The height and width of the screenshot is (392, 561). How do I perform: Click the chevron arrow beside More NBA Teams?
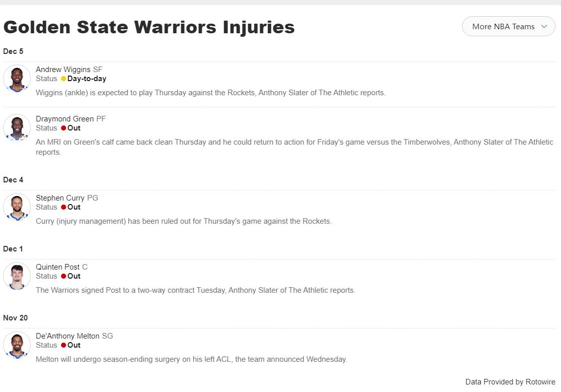click(544, 27)
